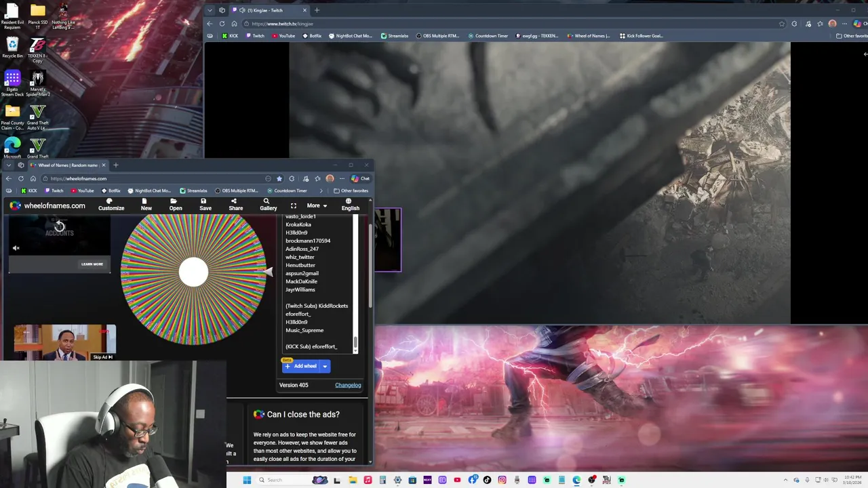The image size is (868, 488).
Task: Open Windows Start menu
Action: (x=247, y=480)
